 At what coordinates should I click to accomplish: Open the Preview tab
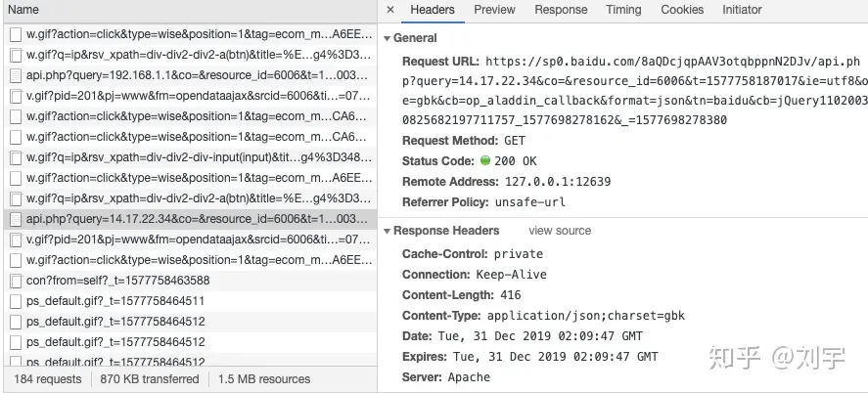pyautogui.click(x=494, y=10)
